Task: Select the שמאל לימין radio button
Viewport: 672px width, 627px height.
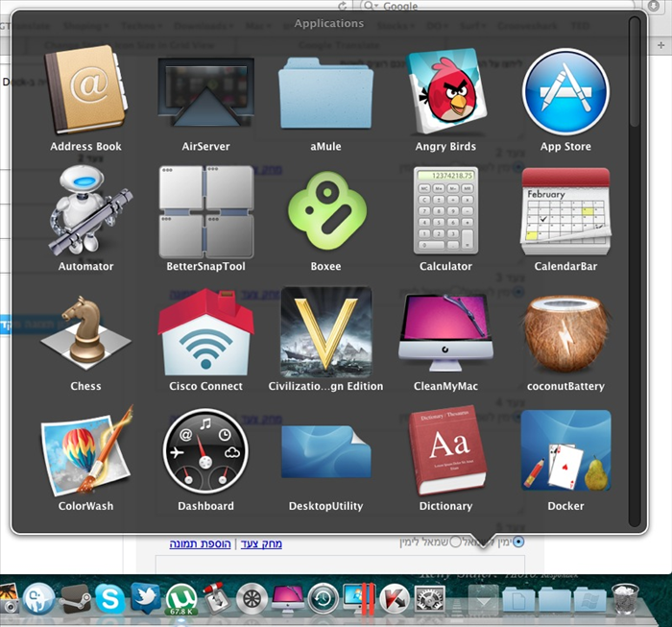Action: pyautogui.click(x=456, y=543)
